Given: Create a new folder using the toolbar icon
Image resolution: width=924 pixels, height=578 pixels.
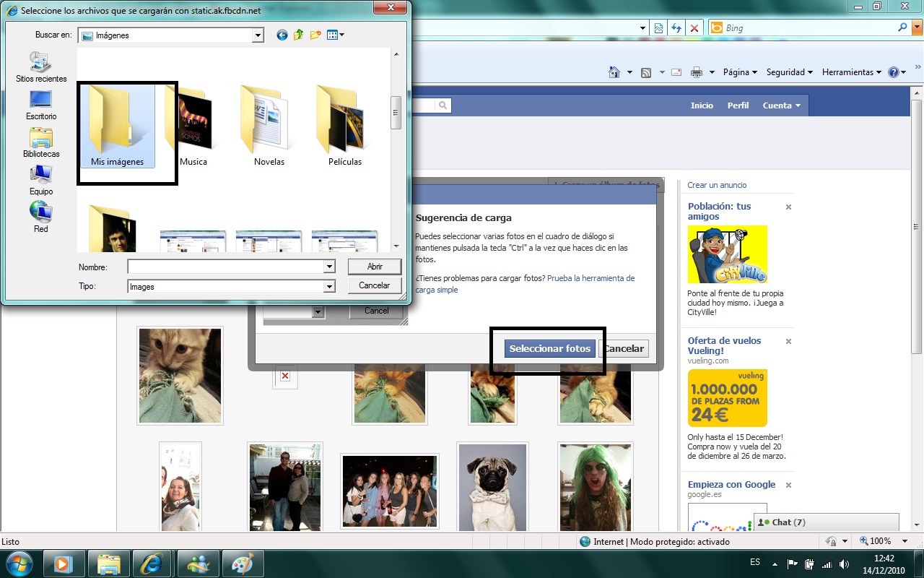Looking at the screenshot, I should pos(315,35).
